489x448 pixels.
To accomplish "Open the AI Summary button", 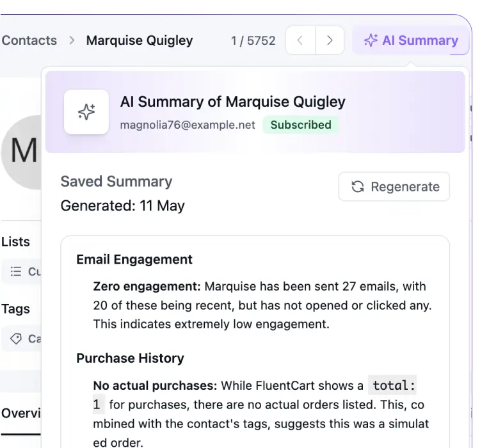I will [411, 40].
